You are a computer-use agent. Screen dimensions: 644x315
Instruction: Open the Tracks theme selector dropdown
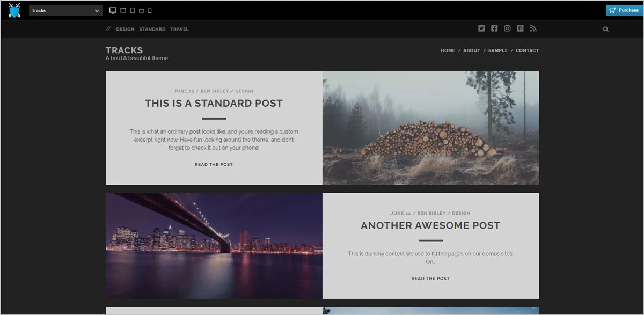[x=65, y=10]
